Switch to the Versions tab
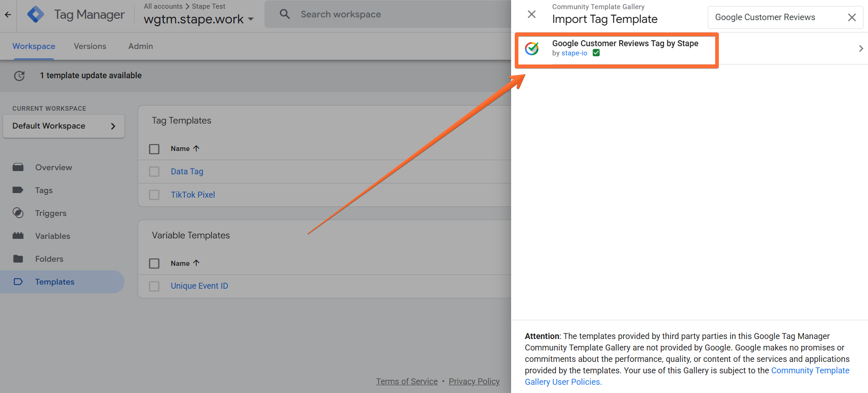This screenshot has height=393, width=868. click(90, 46)
